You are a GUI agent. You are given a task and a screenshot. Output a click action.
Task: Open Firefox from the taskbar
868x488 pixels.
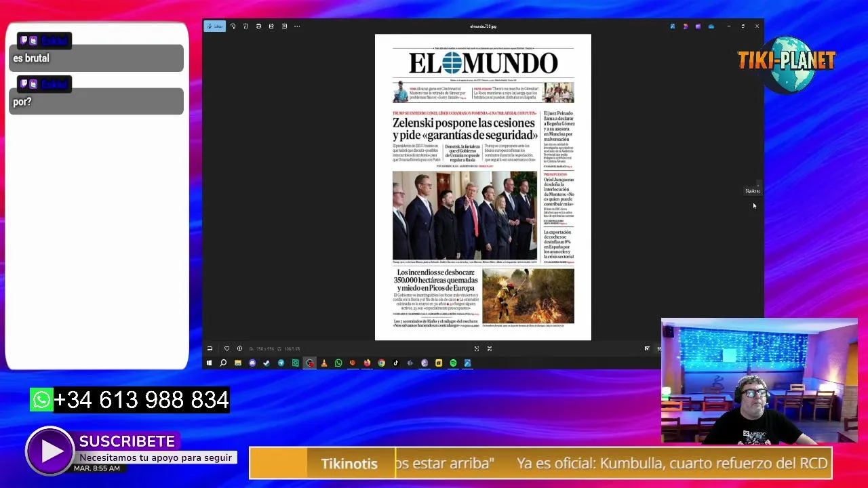coord(367,363)
